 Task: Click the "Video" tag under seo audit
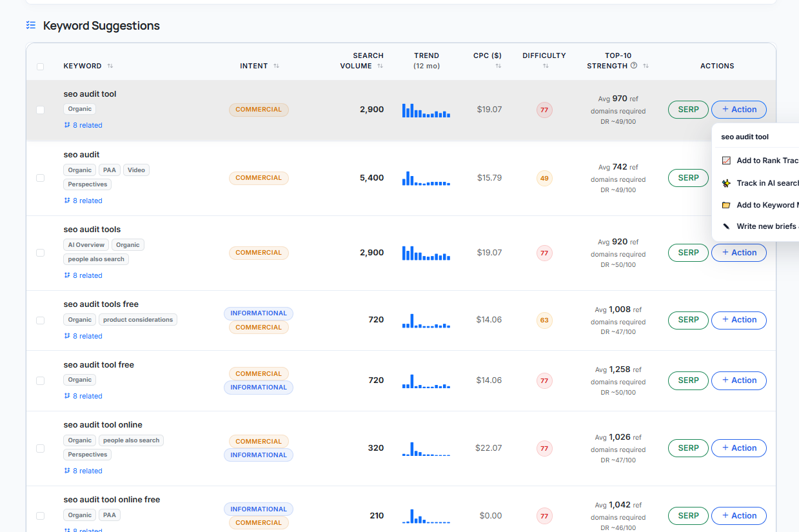pyautogui.click(x=136, y=170)
